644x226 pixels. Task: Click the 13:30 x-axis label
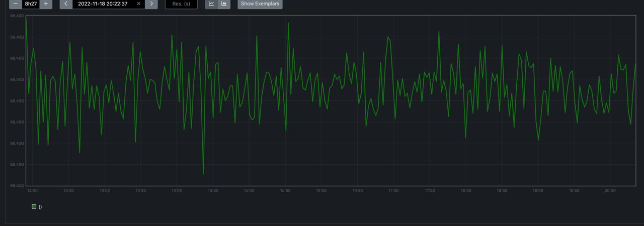(x=141, y=191)
